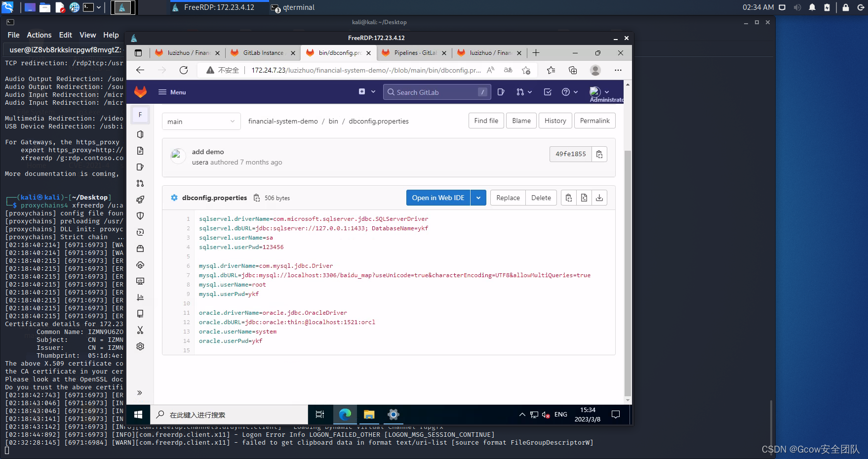Viewport: 868px width, 459px height.
Task: Click the Windows taskbar search box
Action: [229, 415]
